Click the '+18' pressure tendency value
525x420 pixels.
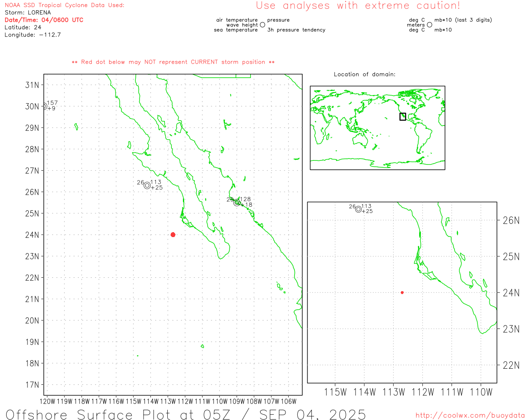click(x=247, y=205)
